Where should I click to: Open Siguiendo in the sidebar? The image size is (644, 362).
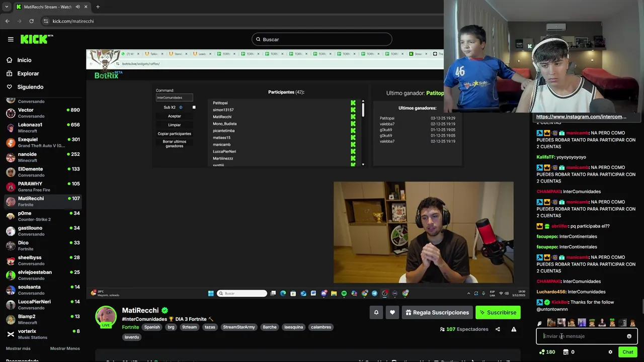30,87
